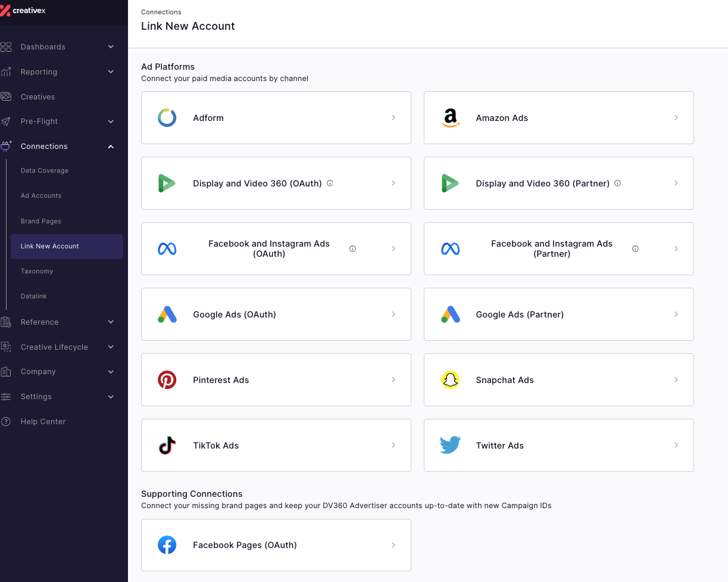Click the Settings sliders icon
Image resolution: width=728 pixels, height=582 pixels.
pyautogui.click(x=6, y=397)
